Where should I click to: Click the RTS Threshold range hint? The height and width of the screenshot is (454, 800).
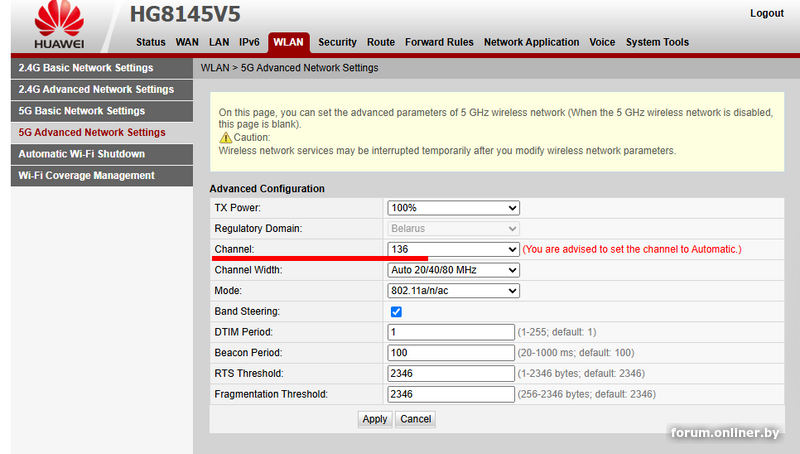pyautogui.click(x=581, y=373)
